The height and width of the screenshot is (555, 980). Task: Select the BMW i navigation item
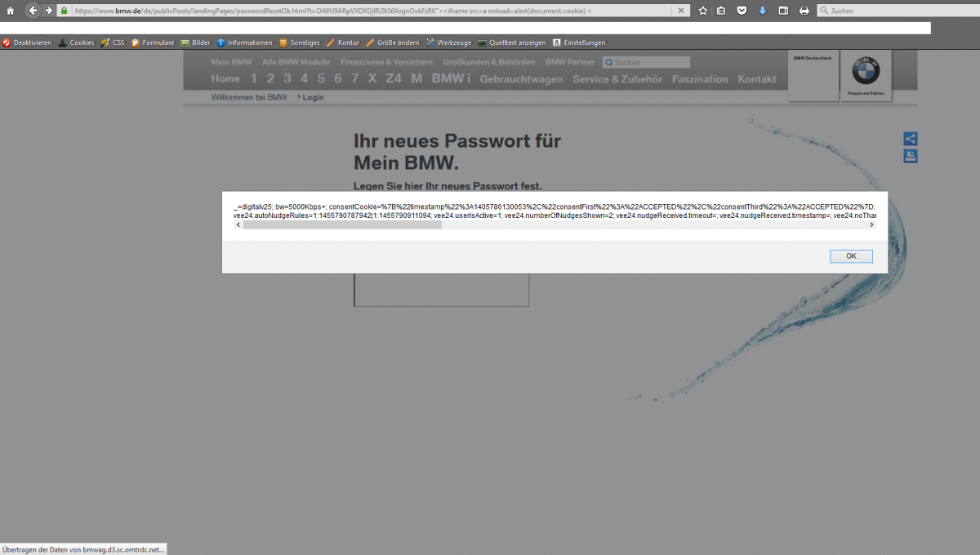pos(452,78)
